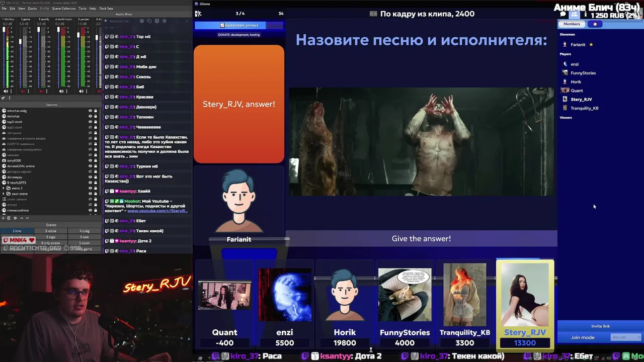Screen dimensions: 644x362
Task: Unmute the game audio channel
Action: [23, 91]
